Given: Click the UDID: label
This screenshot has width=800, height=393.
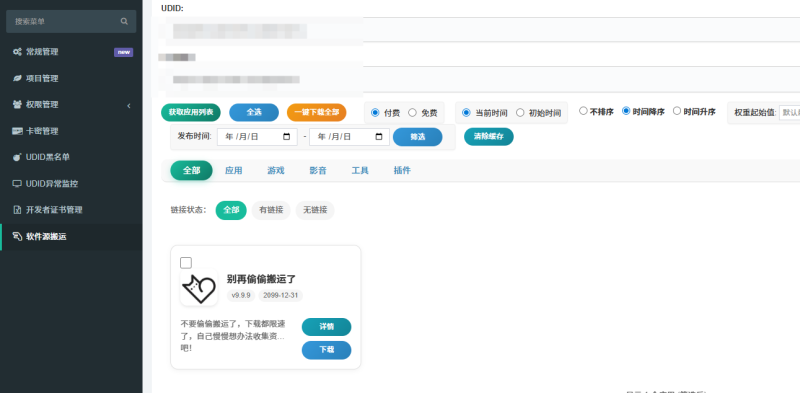Looking at the screenshot, I should [x=172, y=8].
